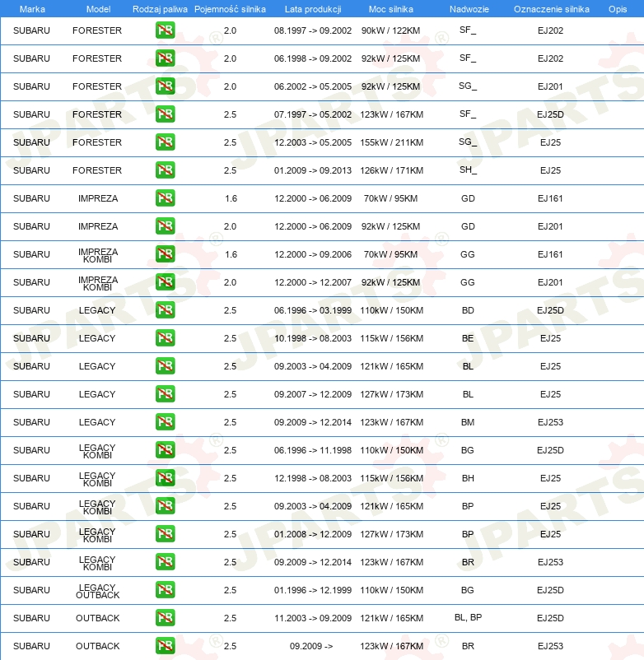644x660 pixels.
Task: Click fuel icon in Legacy Kombi BG row
Action: click(165, 450)
